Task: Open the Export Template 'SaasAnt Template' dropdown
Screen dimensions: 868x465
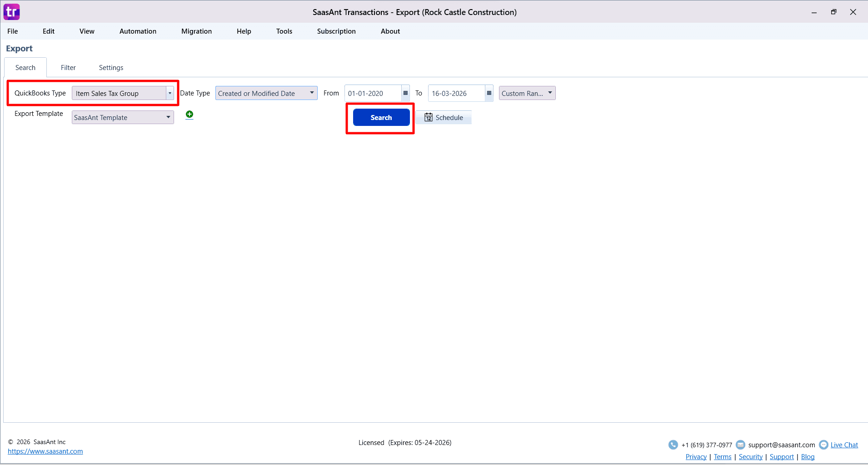Action: 123,117
